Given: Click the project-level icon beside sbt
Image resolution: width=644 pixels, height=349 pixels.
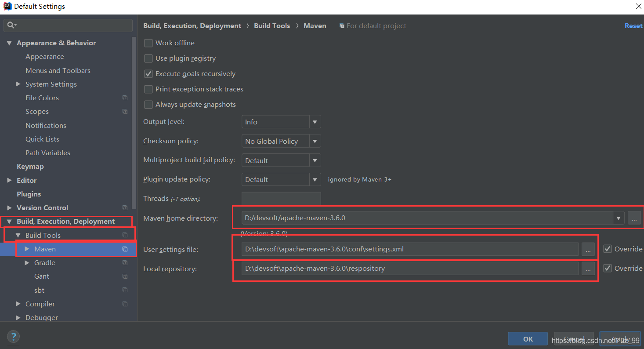Looking at the screenshot, I should point(125,290).
